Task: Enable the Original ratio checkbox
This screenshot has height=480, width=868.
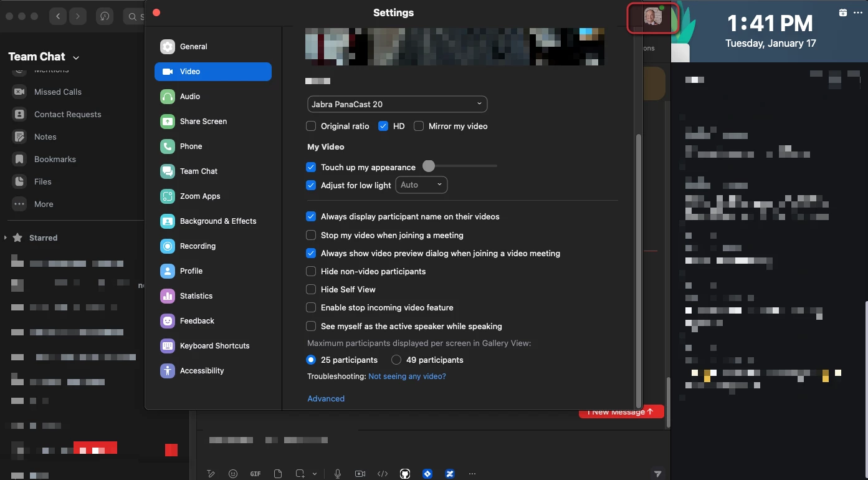Action: [311, 126]
